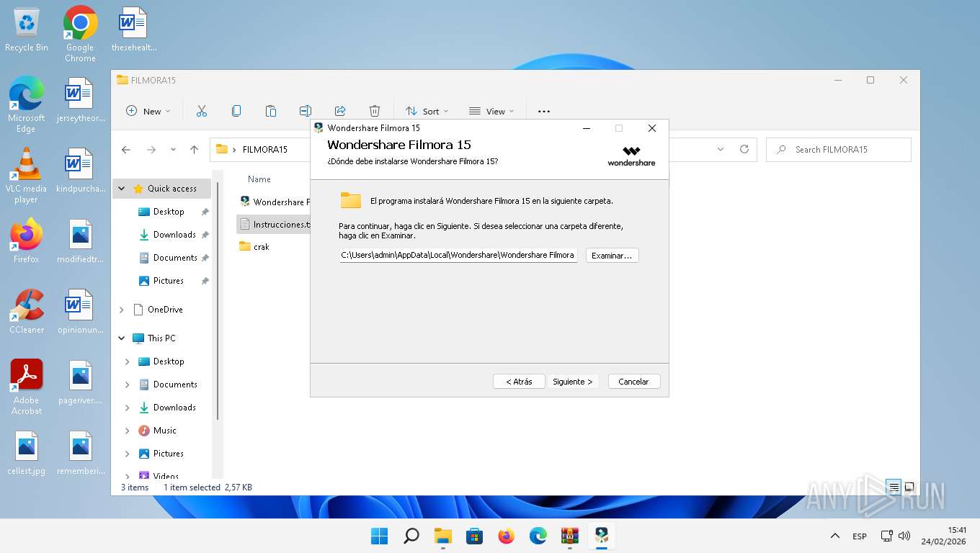Viewport: 980px width, 553px height.
Task: Open CCleaner desktop shortcut
Action: pyautogui.click(x=27, y=312)
